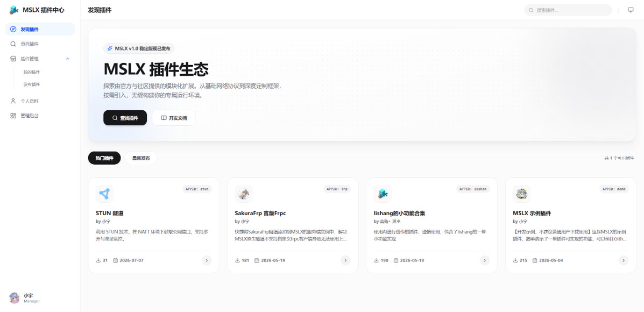Click the SakuraFrp 官版Frpc plugin title

click(260, 214)
